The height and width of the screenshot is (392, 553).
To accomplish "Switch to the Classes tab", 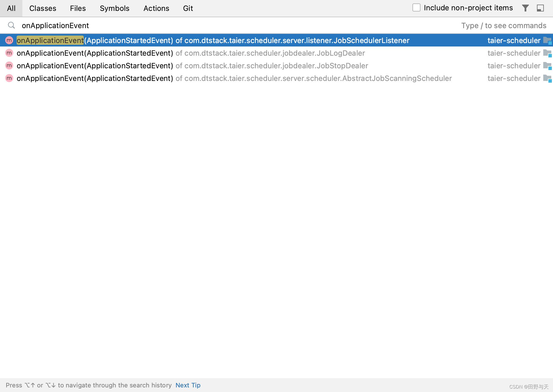I will click(43, 8).
